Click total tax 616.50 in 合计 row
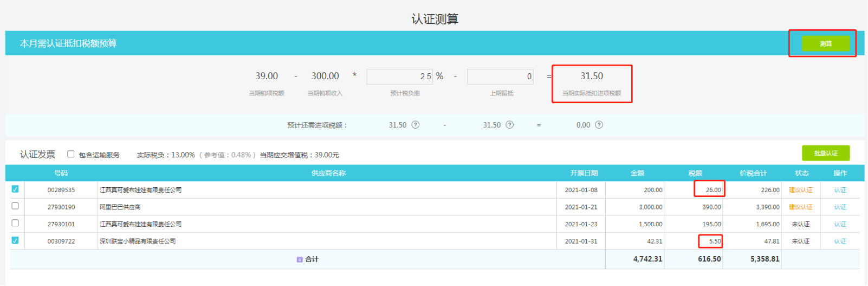Viewport: 868px width, 286px height. 709,259
